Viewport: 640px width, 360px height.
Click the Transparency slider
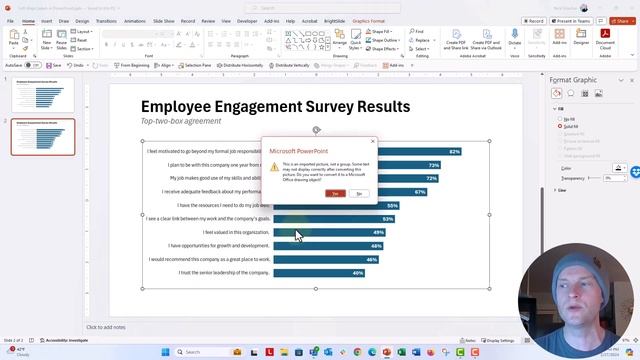[x=594, y=178]
